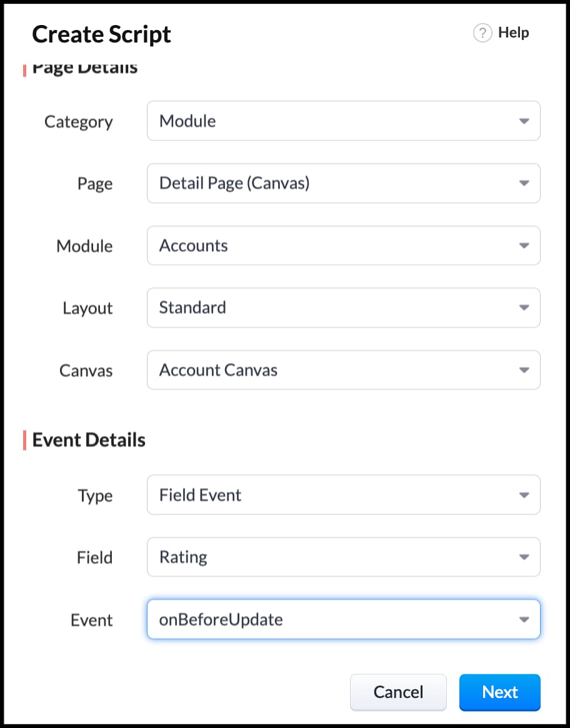
Task: Click the Help question mark icon
Action: tap(482, 33)
